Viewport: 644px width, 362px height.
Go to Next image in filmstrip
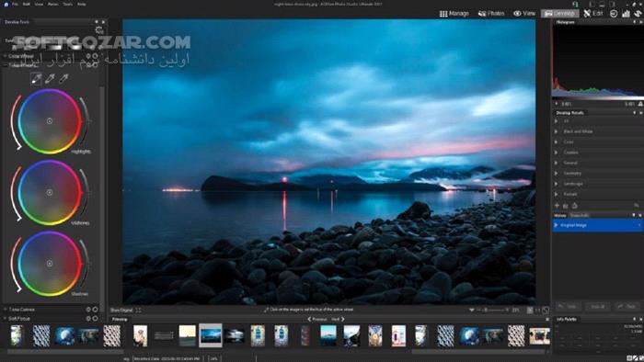338,319
